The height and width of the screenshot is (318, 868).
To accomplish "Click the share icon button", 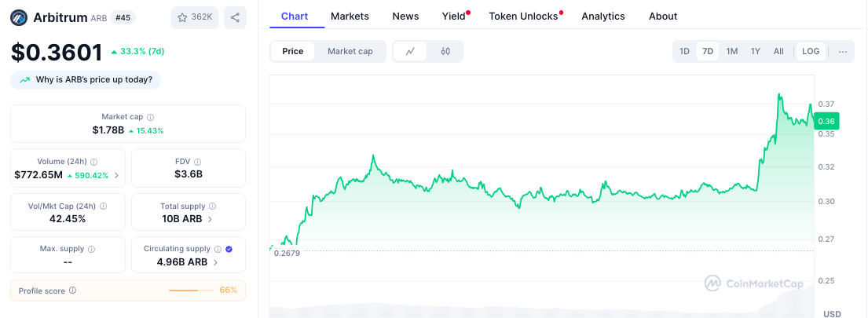I will tap(235, 18).
